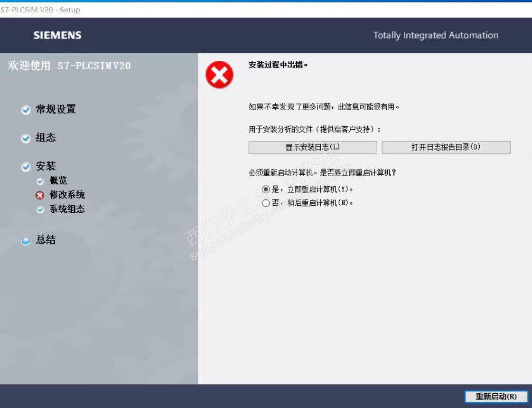The height and width of the screenshot is (408, 532).
Task: Click the checkmark icon beside 常规设置
Action: 26,110
